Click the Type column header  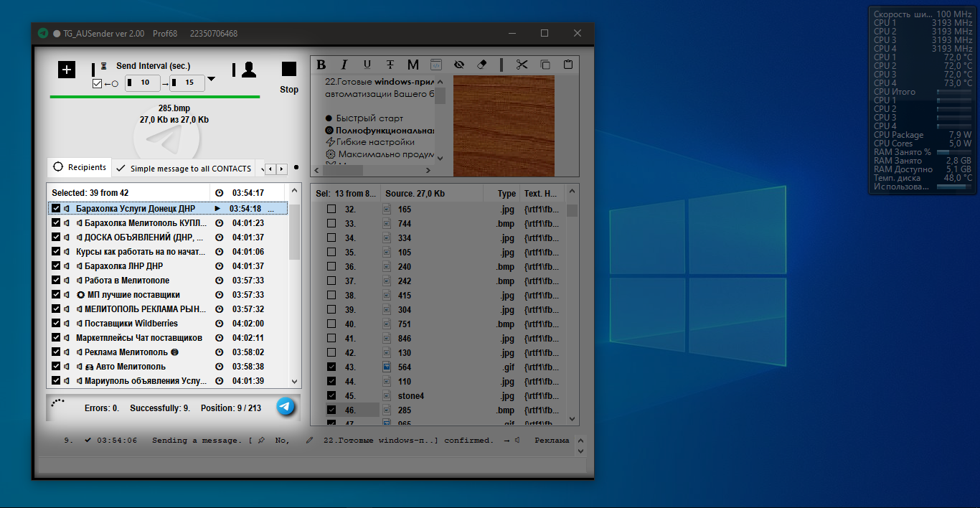click(x=507, y=194)
